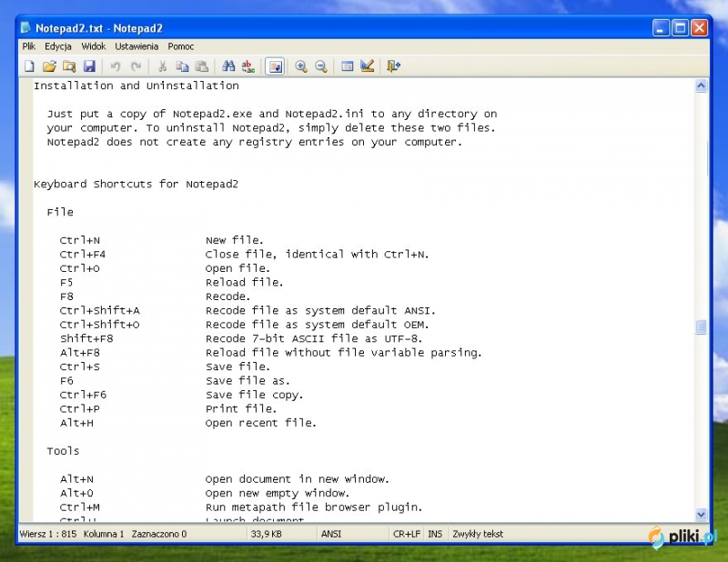
Task: Open the Widok menu
Action: pyautogui.click(x=94, y=46)
